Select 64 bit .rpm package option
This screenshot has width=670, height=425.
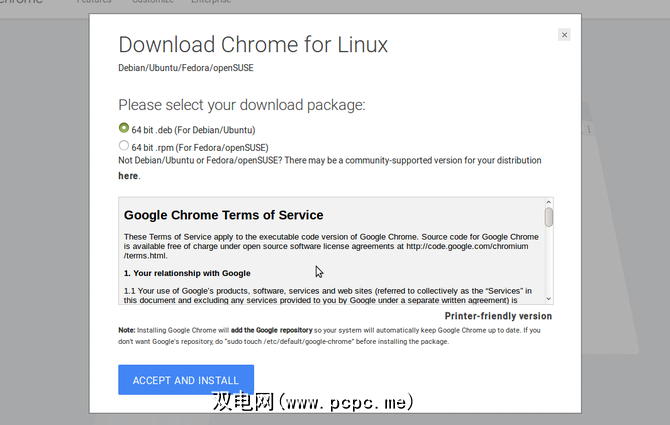(x=124, y=146)
